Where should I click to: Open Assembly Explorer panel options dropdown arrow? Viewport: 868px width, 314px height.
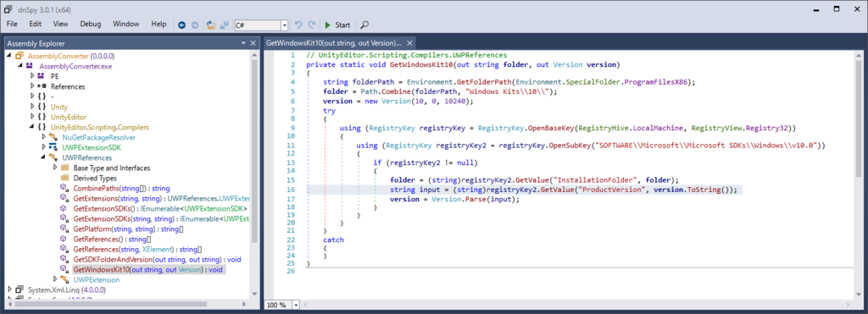pyautogui.click(x=243, y=43)
